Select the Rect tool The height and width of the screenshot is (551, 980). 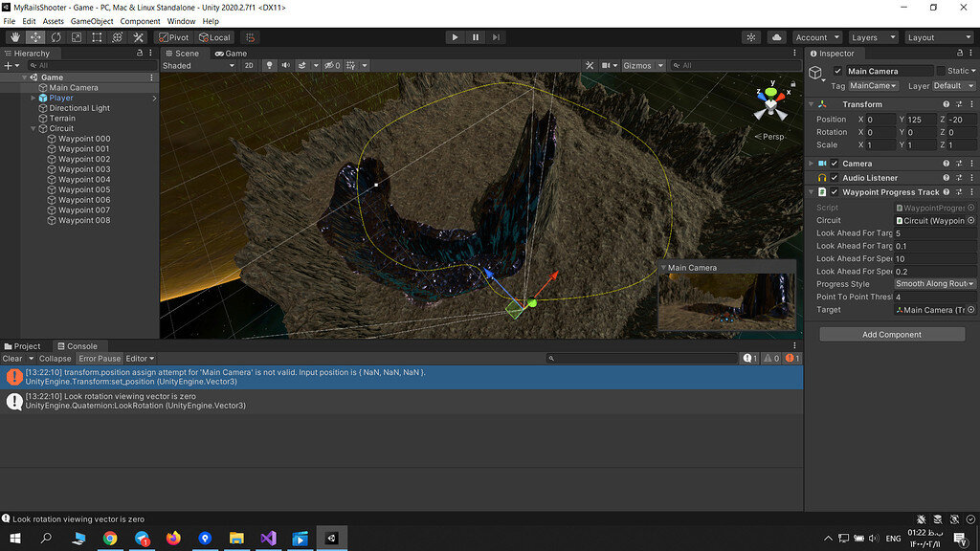tap(97, 37)
